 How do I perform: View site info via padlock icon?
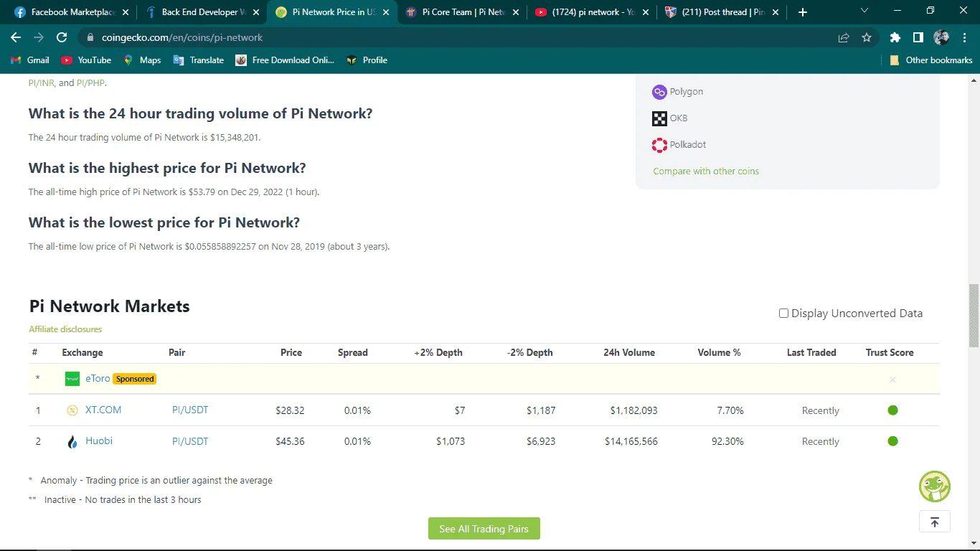[90, 37]
